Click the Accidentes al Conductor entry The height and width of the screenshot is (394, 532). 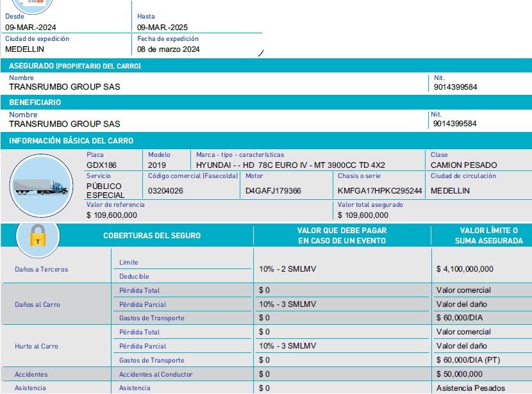[156, 374]
